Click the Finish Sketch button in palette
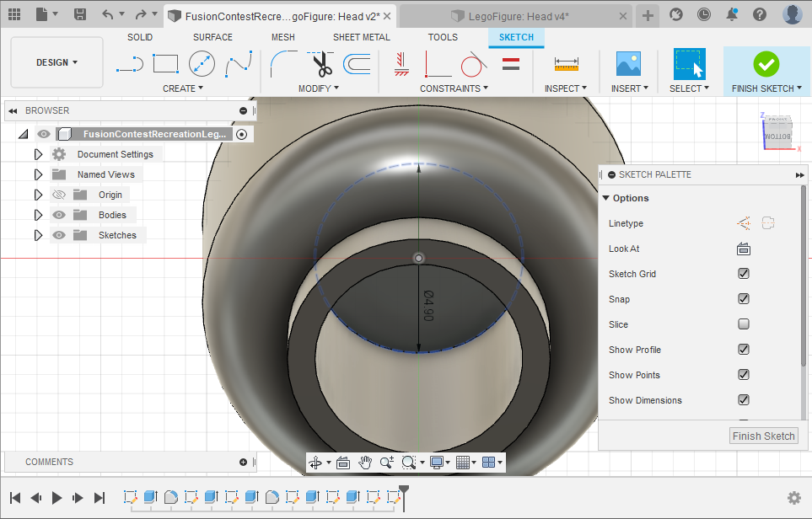The width and height of the screenshot is (812, 519). click(763, 436)
